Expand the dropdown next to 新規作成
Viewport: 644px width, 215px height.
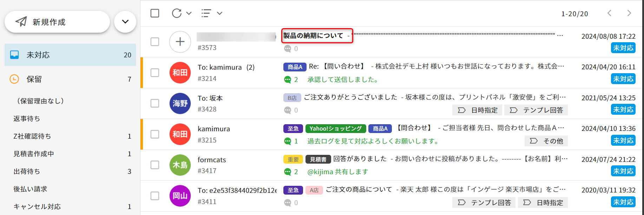125,22
